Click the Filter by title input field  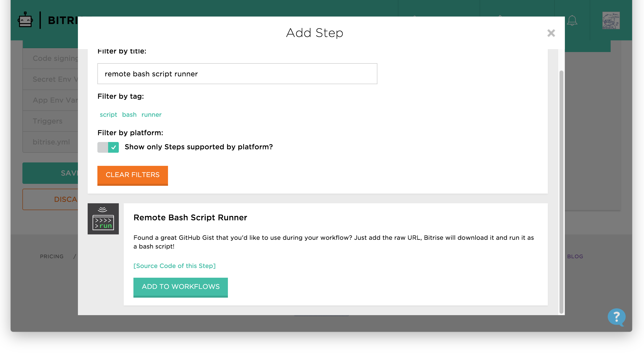(x=237, y=74)
